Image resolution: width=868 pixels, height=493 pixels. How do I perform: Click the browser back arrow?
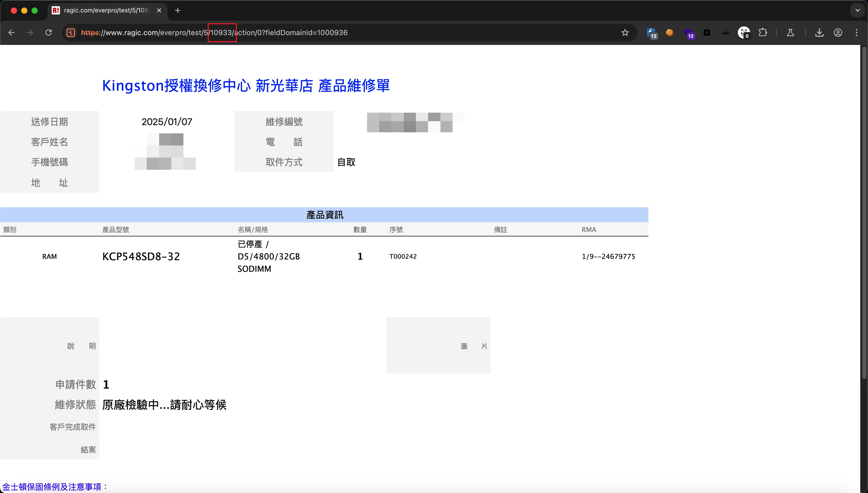12,33
